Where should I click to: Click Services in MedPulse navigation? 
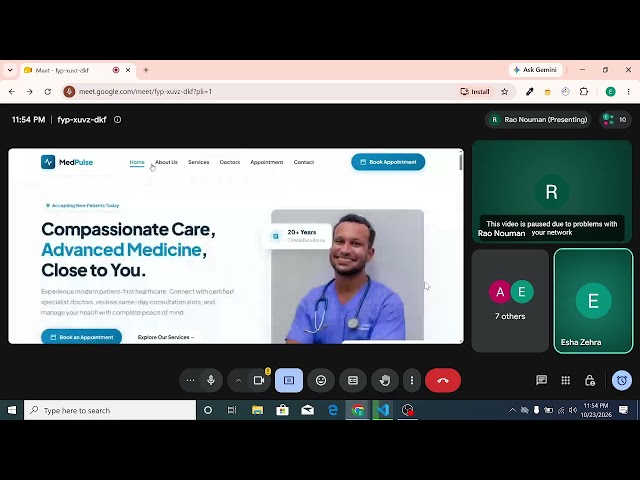coord(198,162)
